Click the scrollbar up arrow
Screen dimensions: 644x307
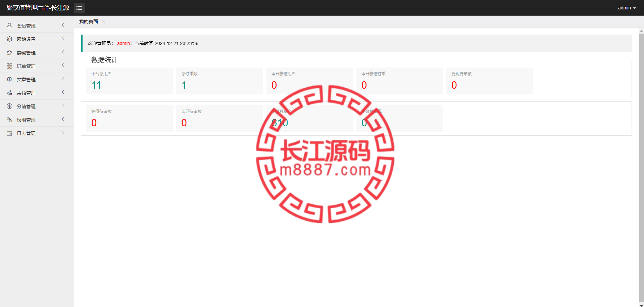point(641,31)
